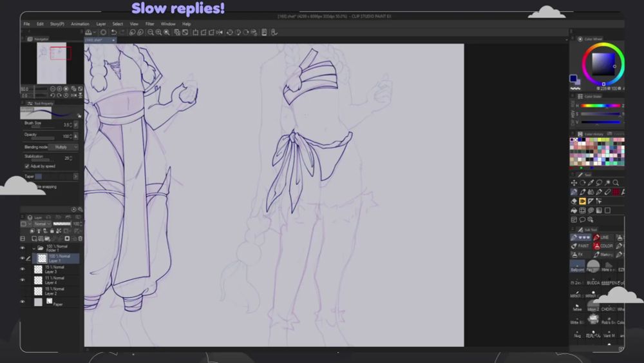Click the layer opacity slider
The width and height of the screenshot is (644, 363).
[x=62, y=224]
